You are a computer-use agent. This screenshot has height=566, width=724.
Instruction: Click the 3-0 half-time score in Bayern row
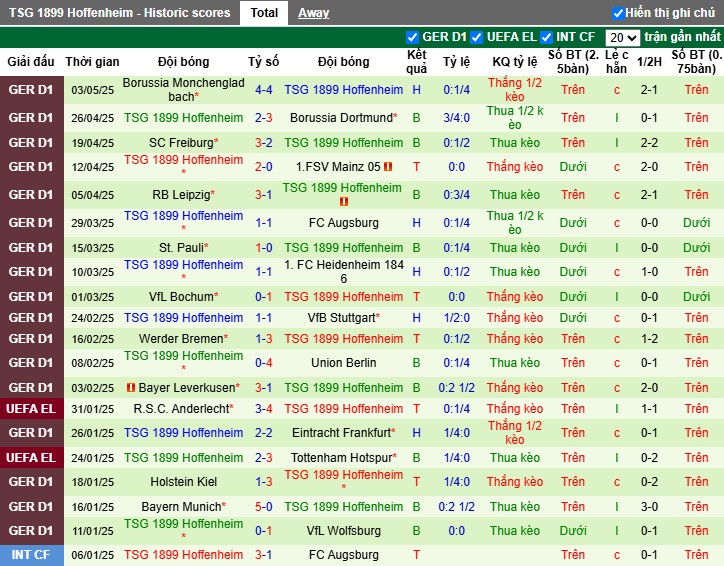click(649, 506)
